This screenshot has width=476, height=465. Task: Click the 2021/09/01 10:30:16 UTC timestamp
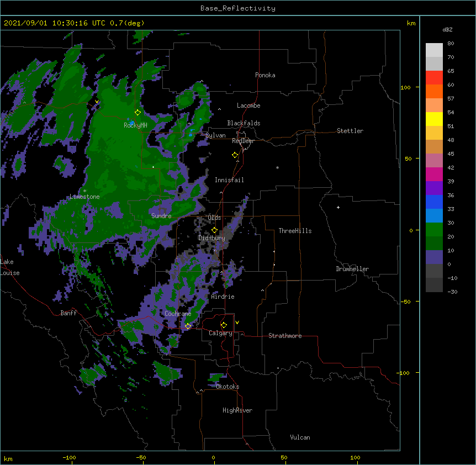click(54, 23)
